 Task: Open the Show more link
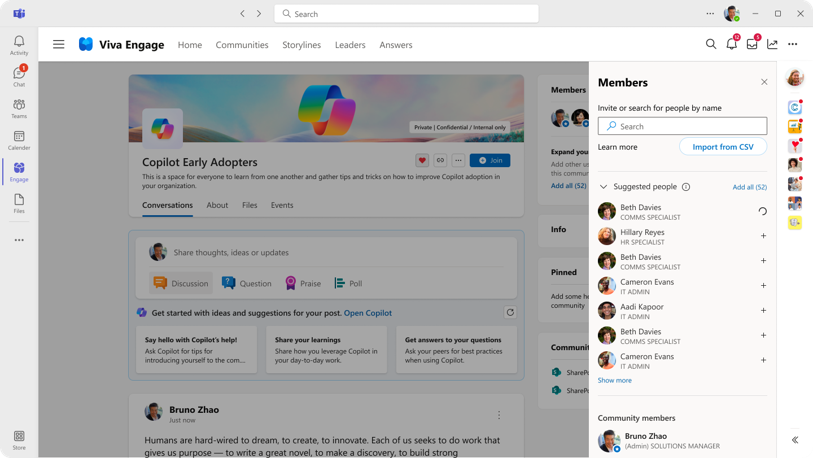click(614, 380)
